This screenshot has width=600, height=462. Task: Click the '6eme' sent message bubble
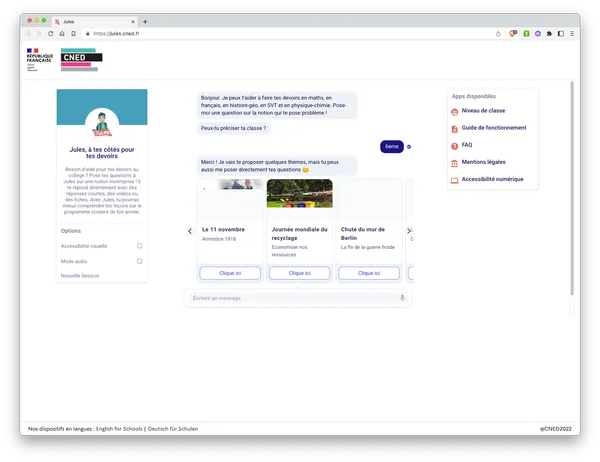392,147
